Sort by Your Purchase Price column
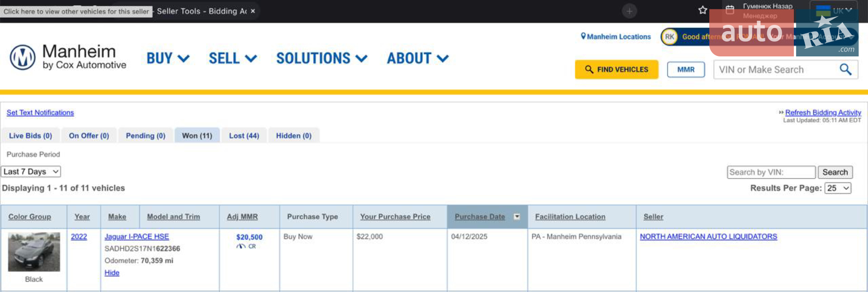This screenshot has height=292, width=868. 395,217
